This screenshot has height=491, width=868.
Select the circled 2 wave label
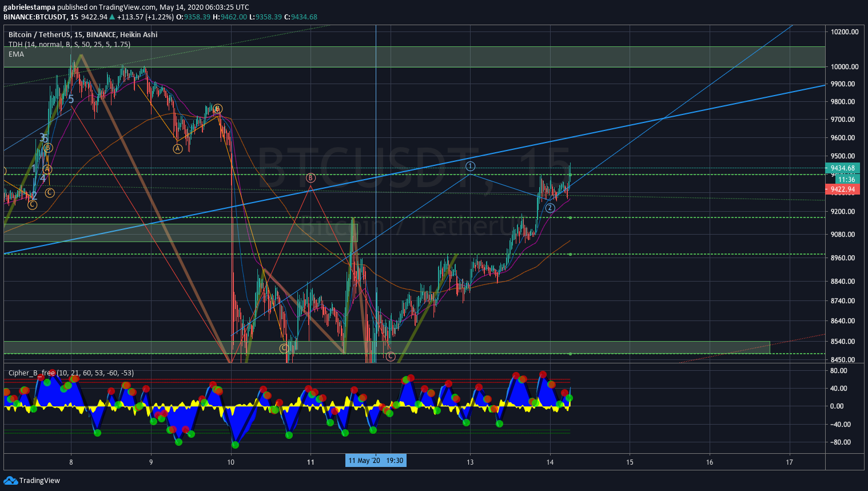[550, 208]
